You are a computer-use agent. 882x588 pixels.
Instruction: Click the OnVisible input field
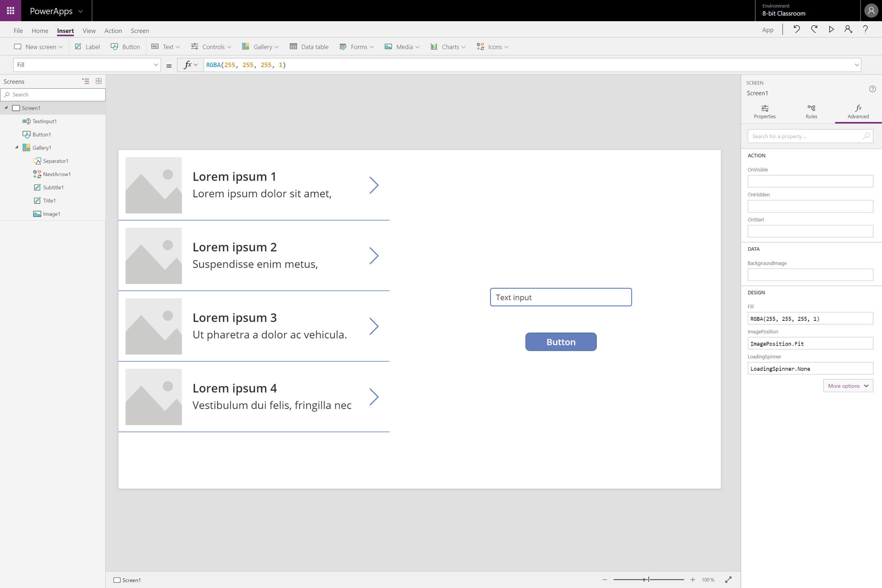(x=810, y=181)
